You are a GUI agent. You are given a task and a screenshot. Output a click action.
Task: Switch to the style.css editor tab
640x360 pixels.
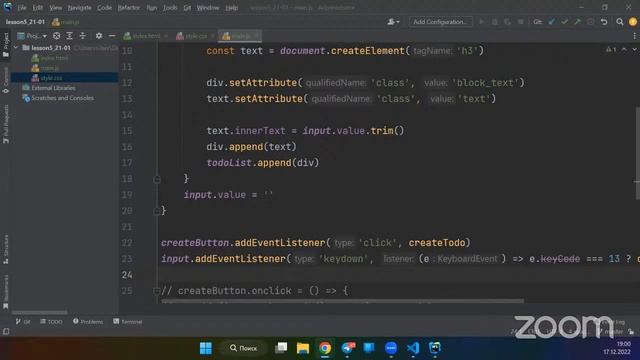[x=196, y=36]
